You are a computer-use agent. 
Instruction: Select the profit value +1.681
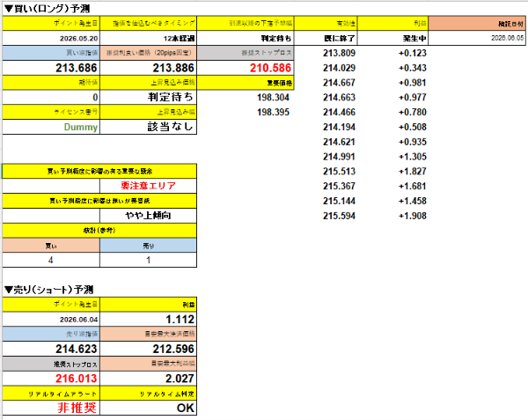click(x=412, y=187)
